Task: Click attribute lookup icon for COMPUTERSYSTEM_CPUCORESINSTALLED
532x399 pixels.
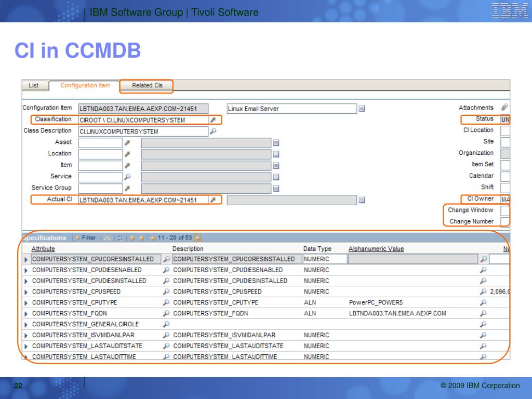Action: [x=166, y=259]
